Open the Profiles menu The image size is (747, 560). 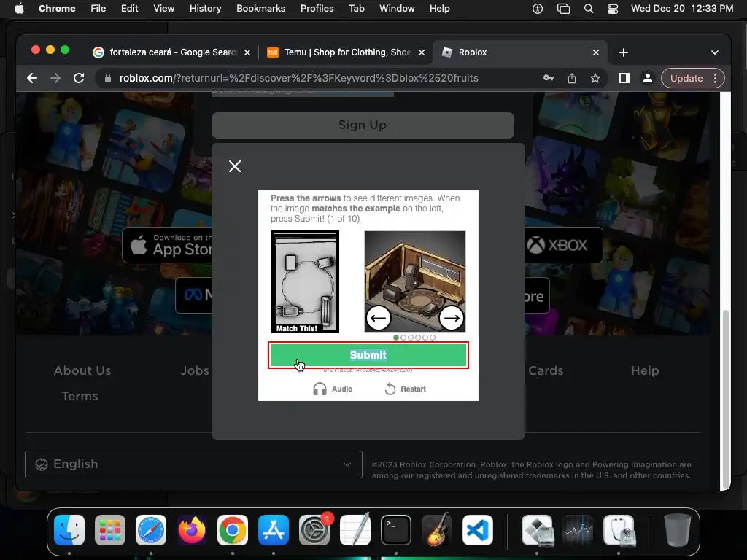click(x=317, y=9)
